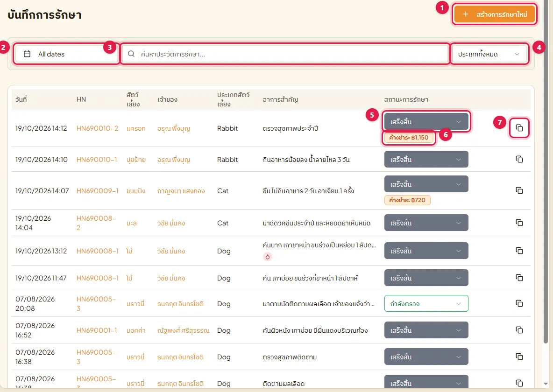The image size is (553, 392).
Task: Click copy icon in ขนมปัง row
Action: (x=519, y=191)
